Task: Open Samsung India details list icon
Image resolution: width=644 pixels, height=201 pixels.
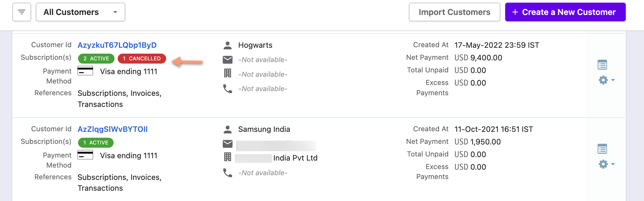Action: point(602,149)
